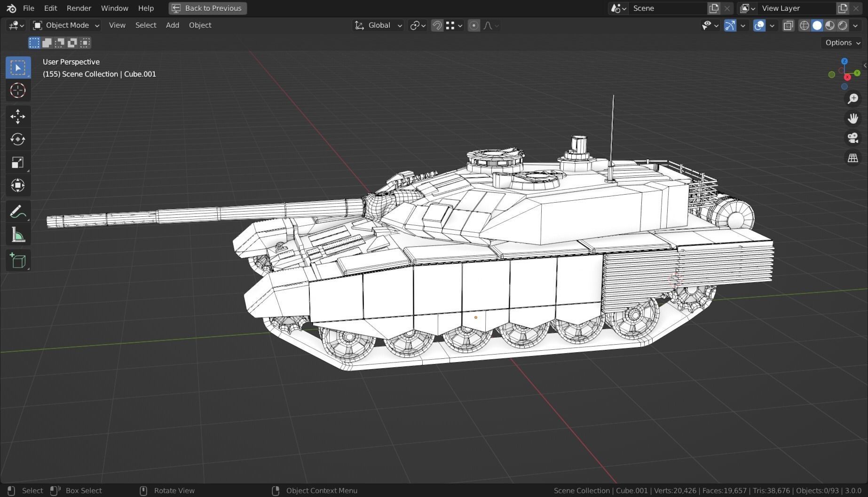This screenshot has height=497, width=868.
Task: Select the Add Cube tool
Action: click(x=18, y=260)
